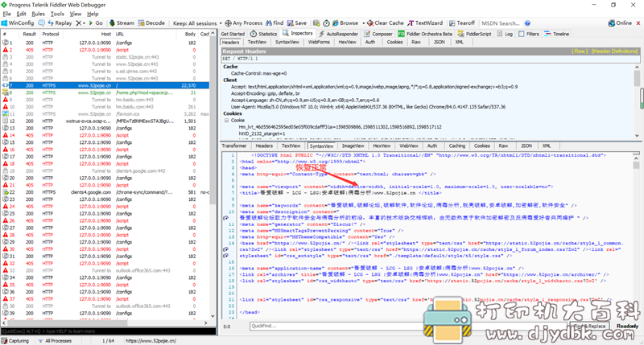The height and width of the screenshot is (345, 644).
Task: Open the FiddlerScript tab
Action: pos(474,34)
